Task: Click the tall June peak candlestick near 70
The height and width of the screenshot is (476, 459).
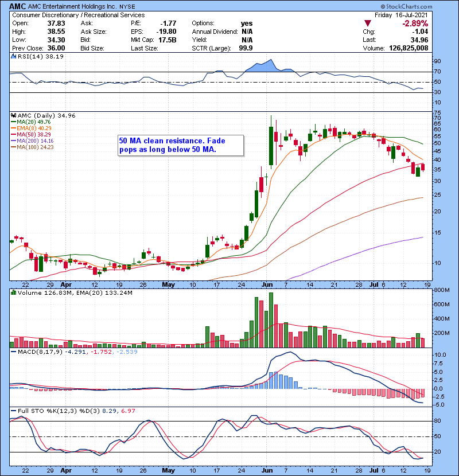Action: pyautogui.click(x=271, y=142)
